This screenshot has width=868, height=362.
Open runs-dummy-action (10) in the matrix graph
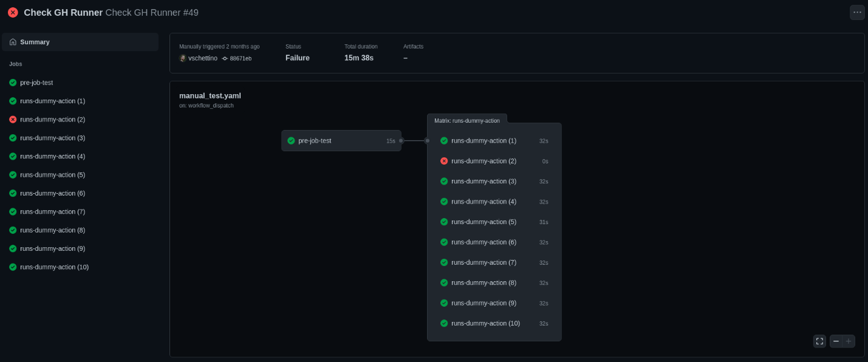[x=494, y=323]
